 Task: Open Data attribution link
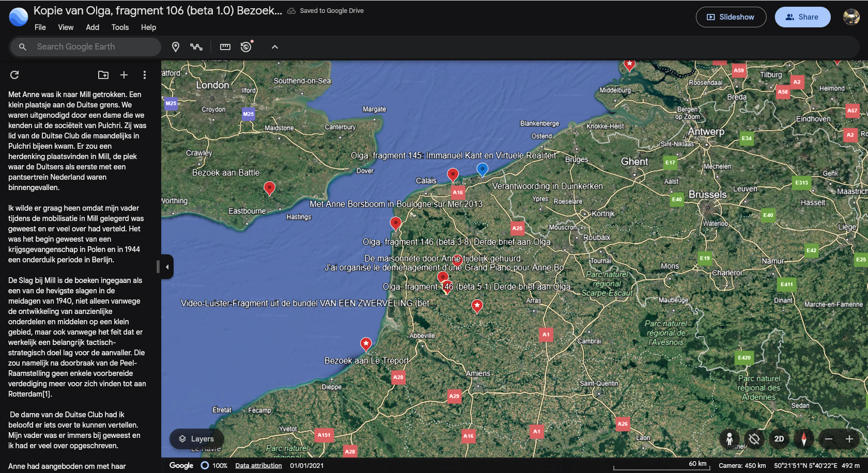coord(258,466)
